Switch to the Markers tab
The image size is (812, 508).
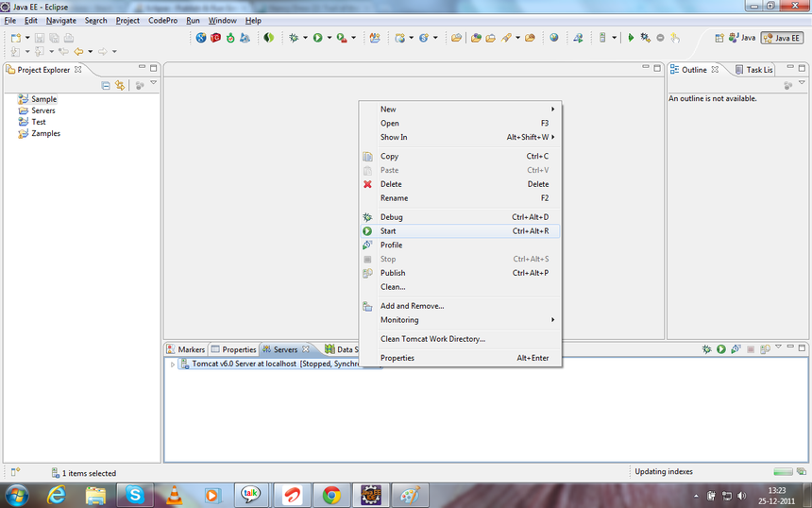(185, 349)
